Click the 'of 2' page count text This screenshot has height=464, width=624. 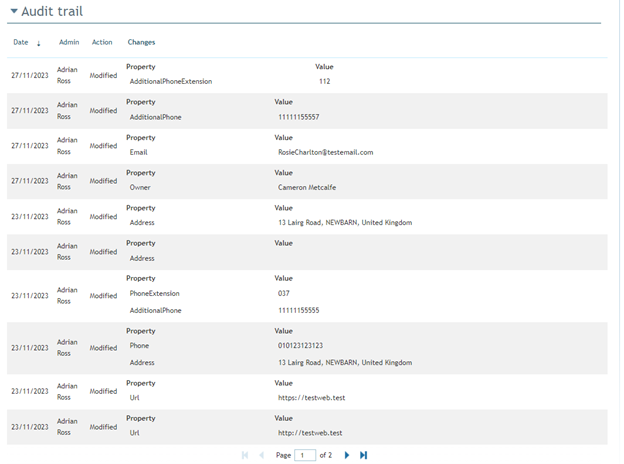pos(326,455)
